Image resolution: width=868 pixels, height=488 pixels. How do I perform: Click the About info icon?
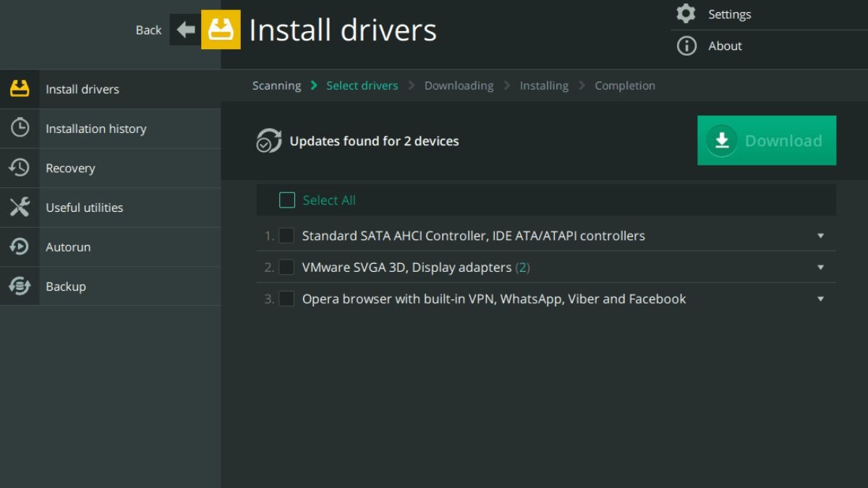[x=686, y=46]
